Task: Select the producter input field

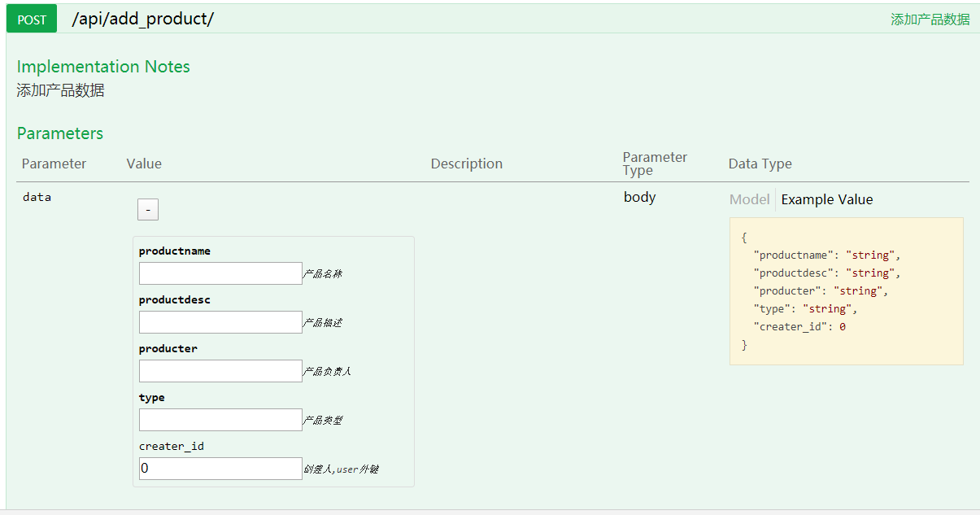Action: point(220,371)
